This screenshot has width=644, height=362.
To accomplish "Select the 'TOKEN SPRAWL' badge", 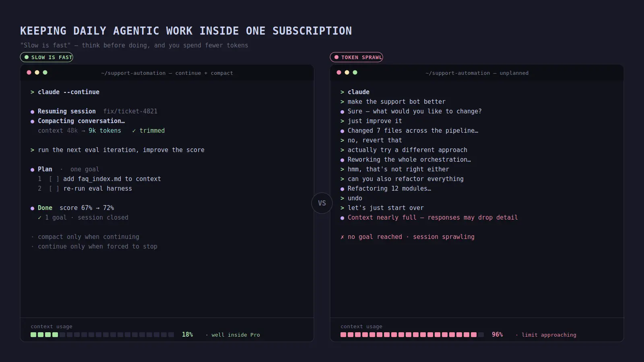I will pos(357,57).
